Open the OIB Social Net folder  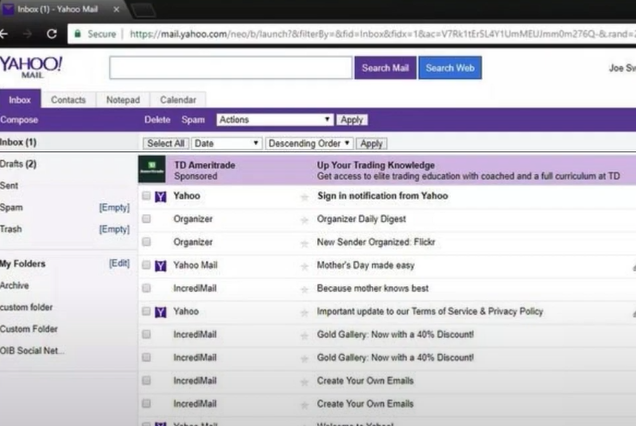click(x=32, y=351)
